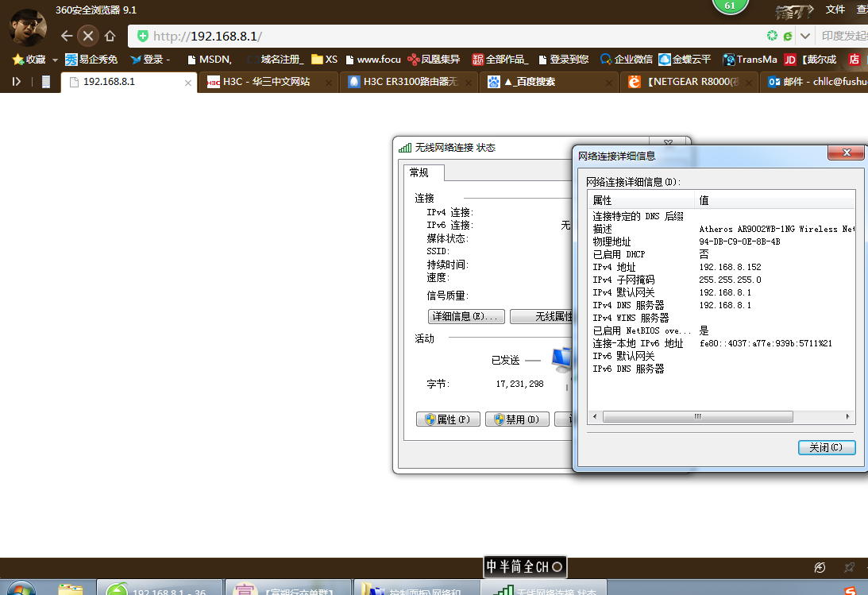This screenshot has width=868, height=595.
Task: Select the 连接-本地 IPv6 地址 row
Action: point(722,343)
